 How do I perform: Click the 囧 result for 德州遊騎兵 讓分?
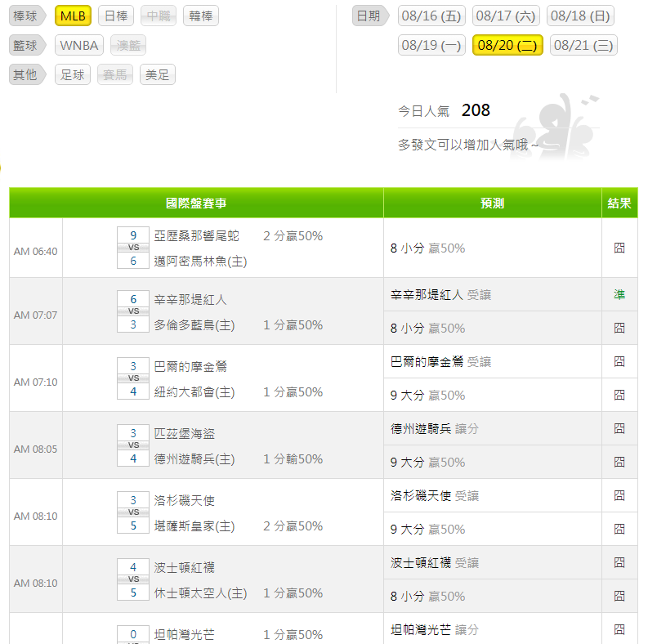[619, 428]
